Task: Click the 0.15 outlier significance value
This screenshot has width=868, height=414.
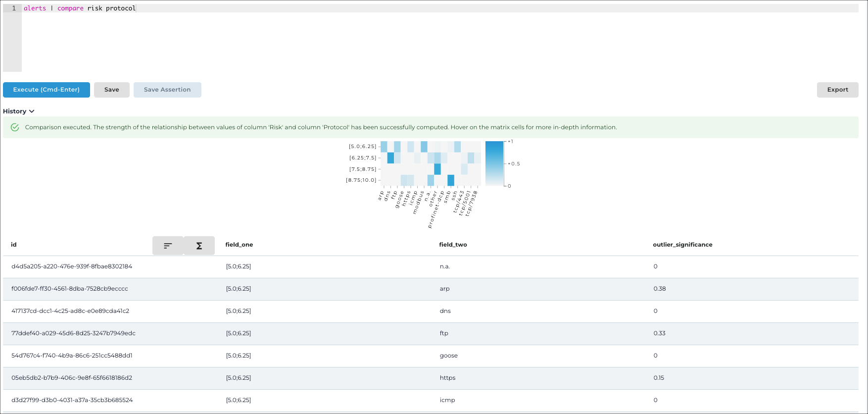Action: [x=659, y=378]
